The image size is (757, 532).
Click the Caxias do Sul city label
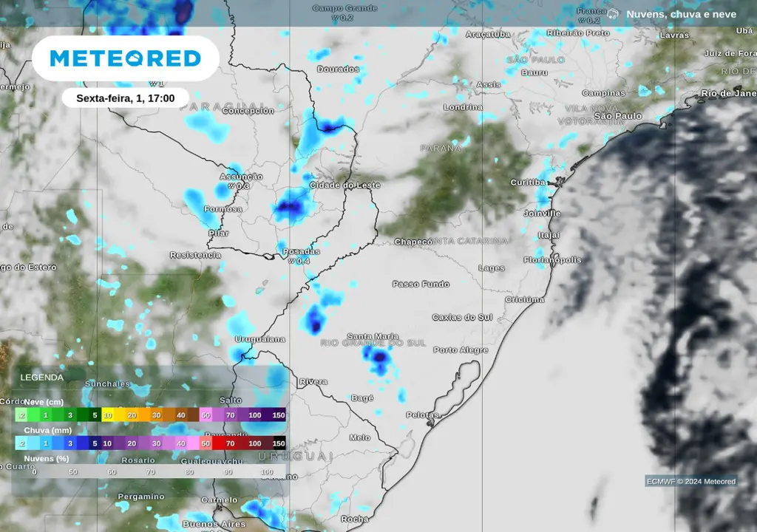click(463, 317)
